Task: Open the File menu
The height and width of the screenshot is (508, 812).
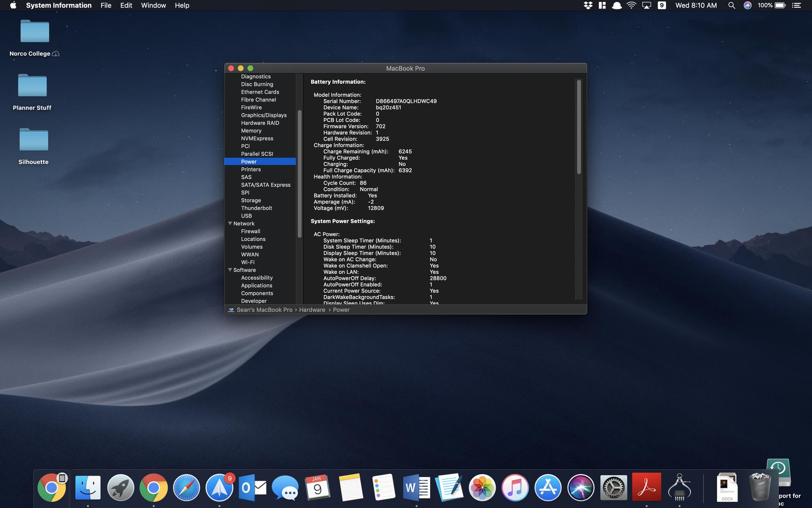Action: pyautogui.click(x=106, y=5)
